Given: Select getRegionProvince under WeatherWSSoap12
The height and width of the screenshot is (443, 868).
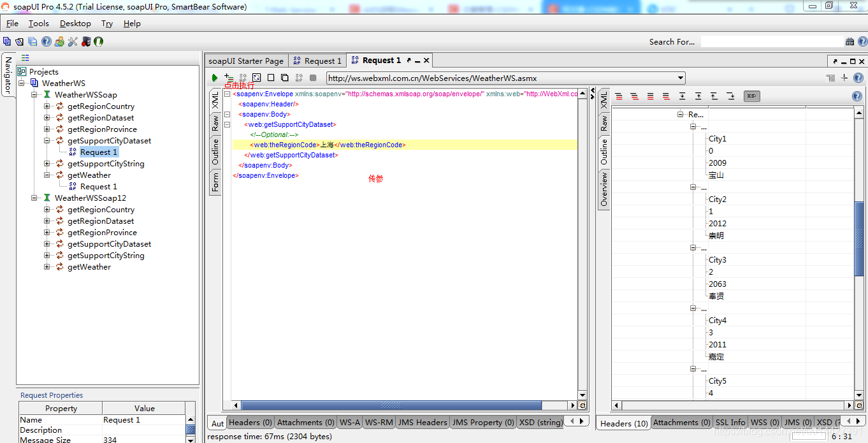Looking at the screenshot, I should point(102,232).
